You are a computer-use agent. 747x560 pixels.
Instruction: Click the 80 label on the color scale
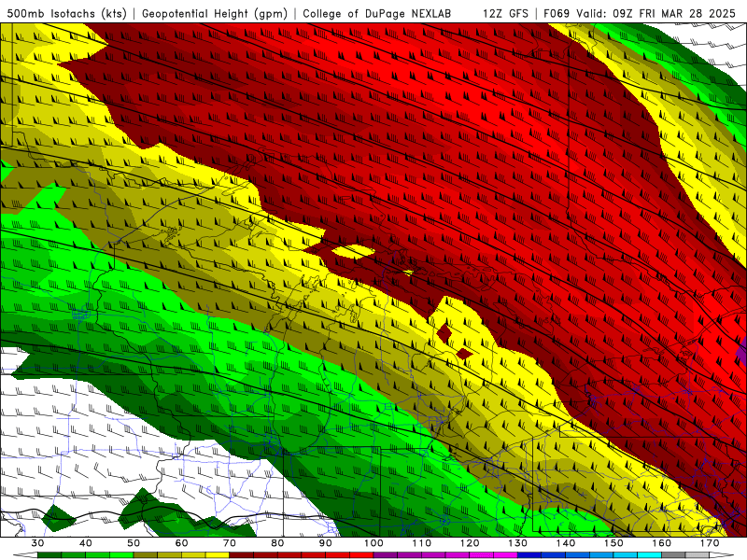[x=277, y=543]
